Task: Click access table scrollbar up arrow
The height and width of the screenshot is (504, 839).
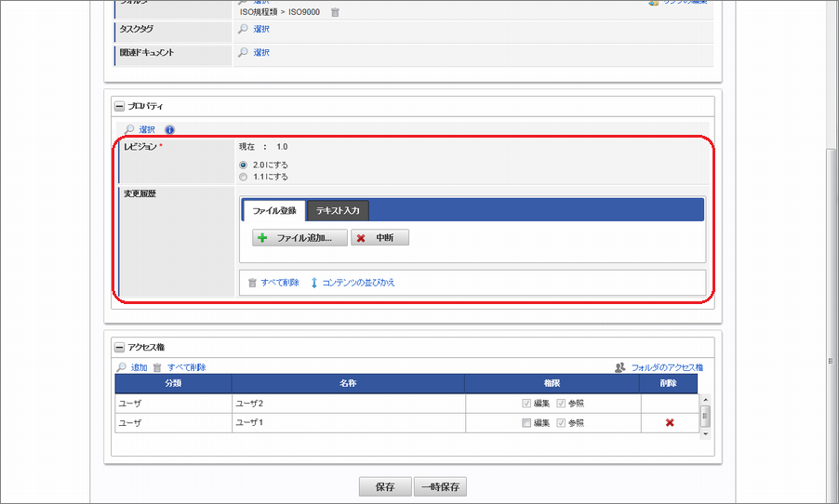Action: [705, 400]
